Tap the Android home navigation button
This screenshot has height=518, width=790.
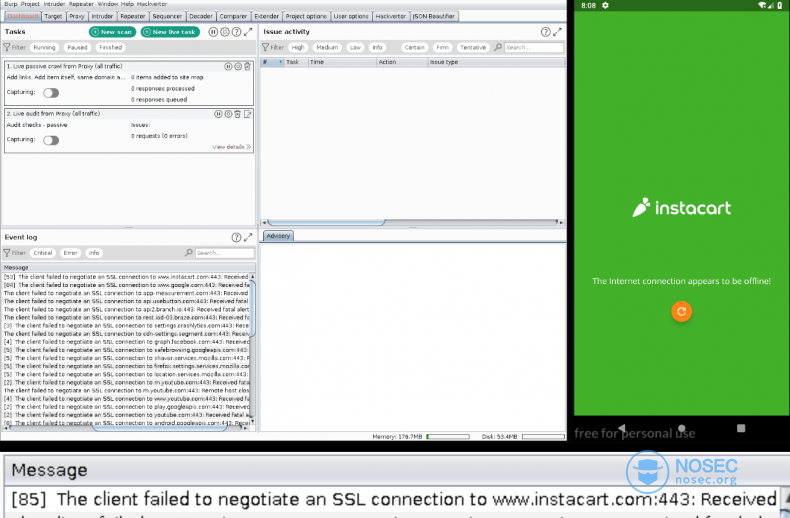681,428
